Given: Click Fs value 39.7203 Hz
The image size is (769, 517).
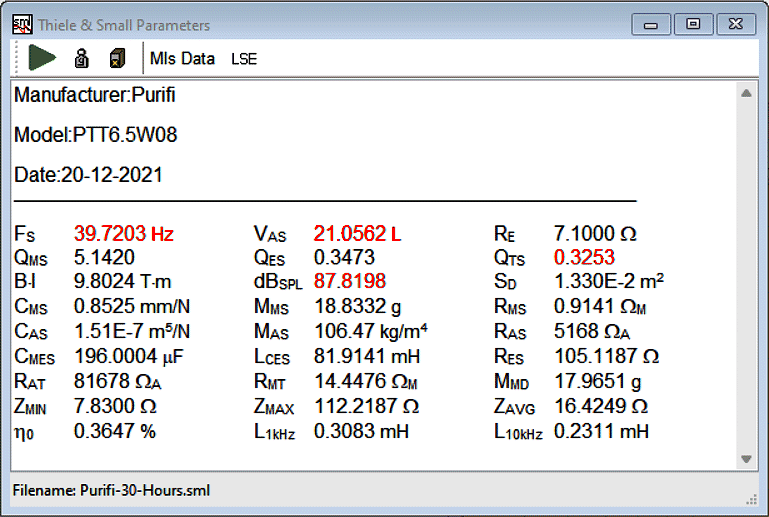Looking at the screenshot, I should click(124, 233).
